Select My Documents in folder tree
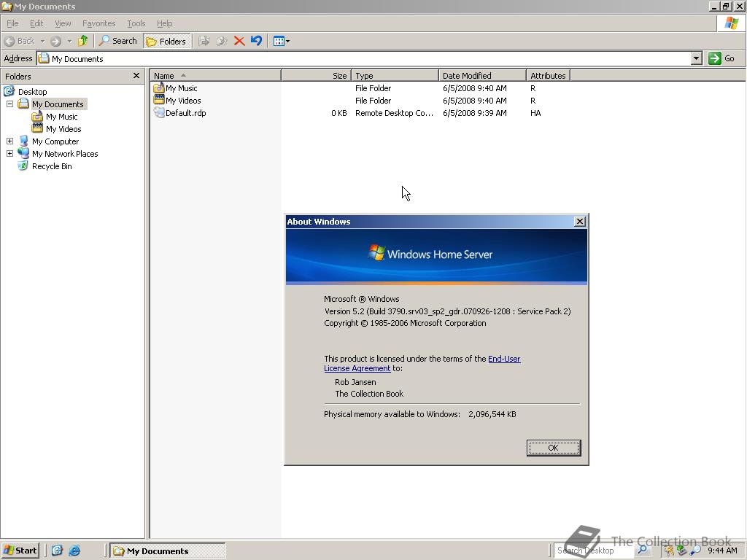 tap(58, 104)
